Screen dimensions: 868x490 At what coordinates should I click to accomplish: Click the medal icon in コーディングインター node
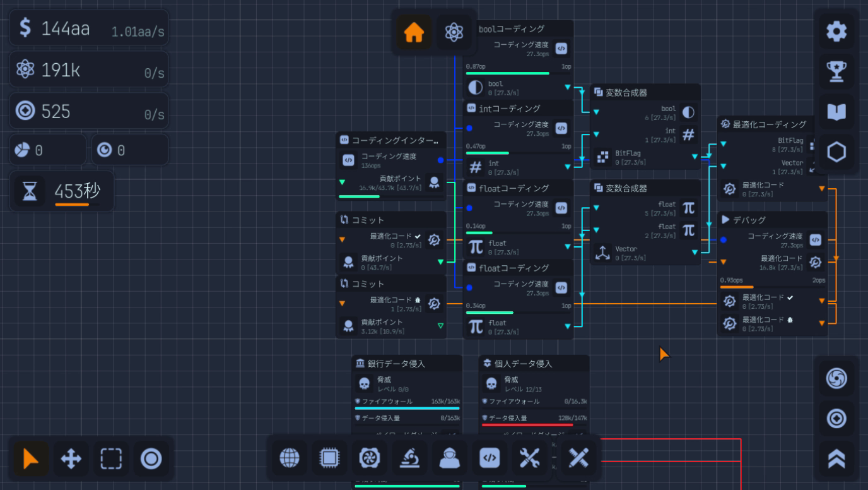click(434, 182)
